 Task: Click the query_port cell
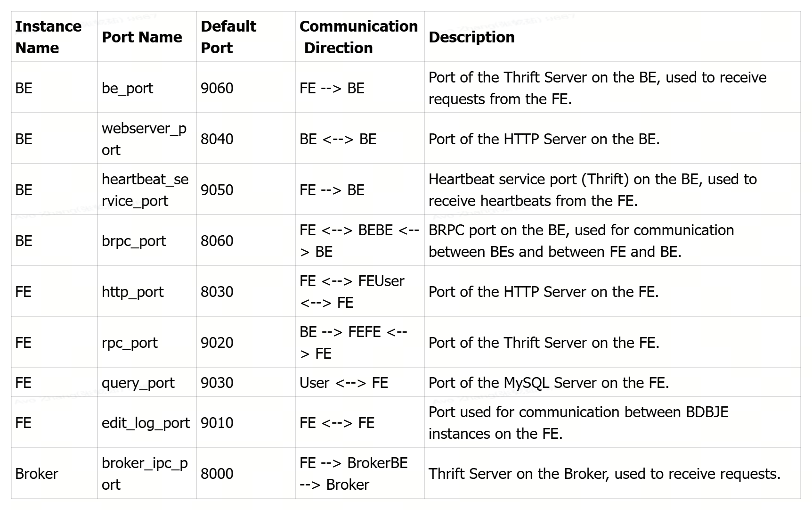(x=138, y=383)
